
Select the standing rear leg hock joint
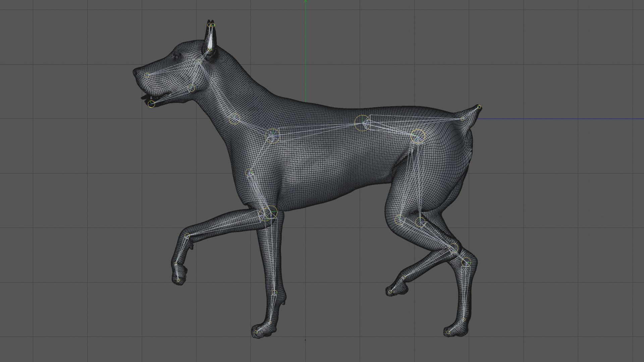[x=466, y=262]
